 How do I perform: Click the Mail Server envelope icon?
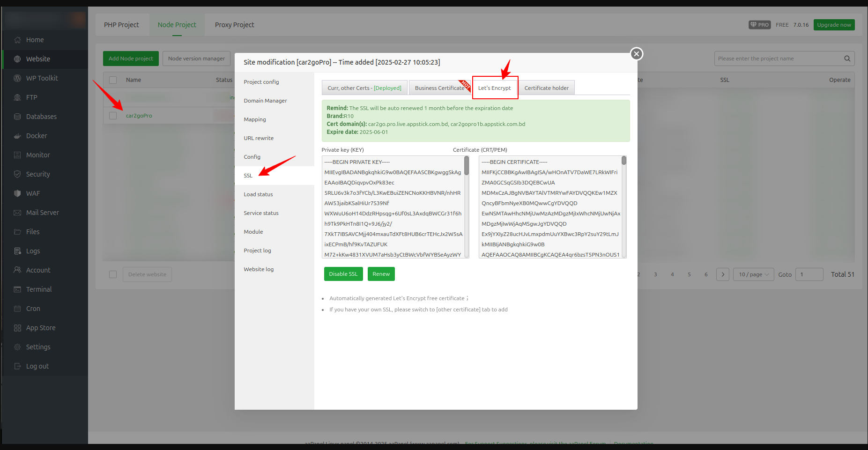click(17, 213)
